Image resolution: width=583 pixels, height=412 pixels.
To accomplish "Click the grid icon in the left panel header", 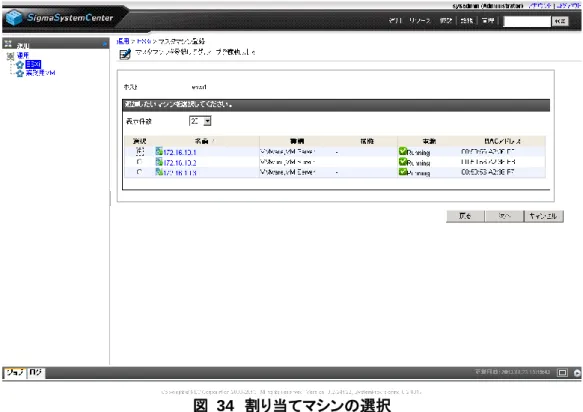I will pos(8,44).
